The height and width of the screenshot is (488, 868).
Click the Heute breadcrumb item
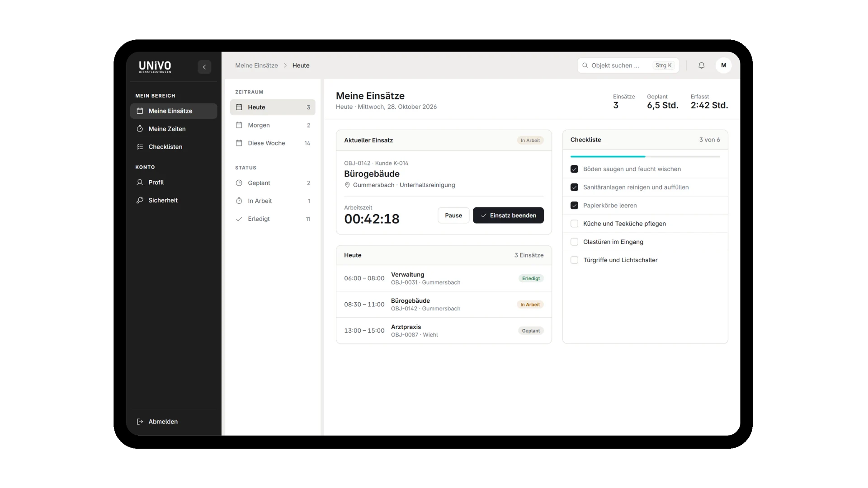301,66
